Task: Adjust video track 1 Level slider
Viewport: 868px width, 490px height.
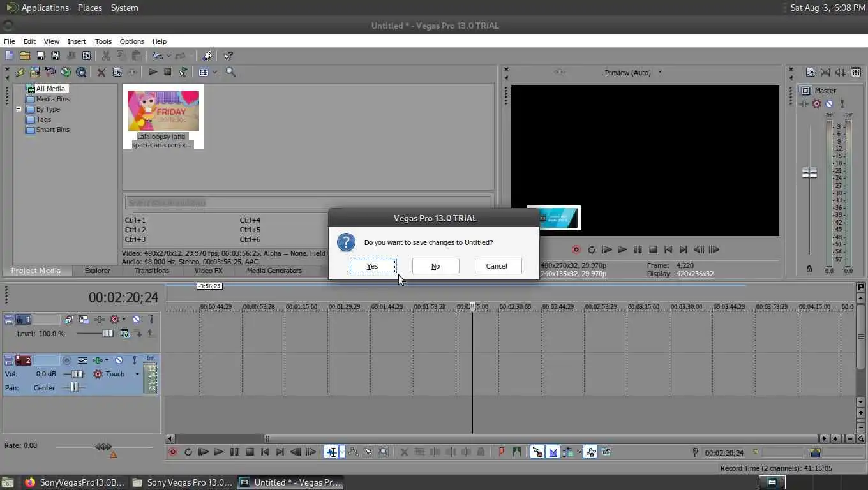Action: coord(108,334)
